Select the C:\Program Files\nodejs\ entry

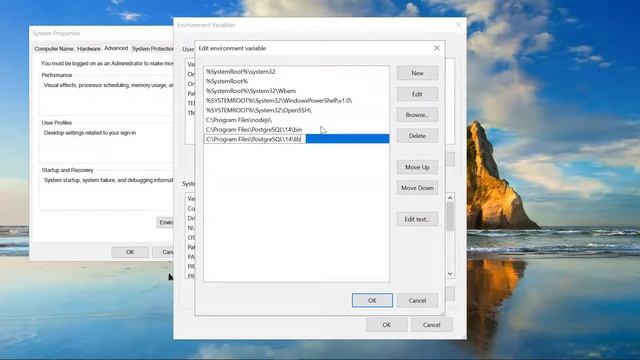(x=296, y=120)
